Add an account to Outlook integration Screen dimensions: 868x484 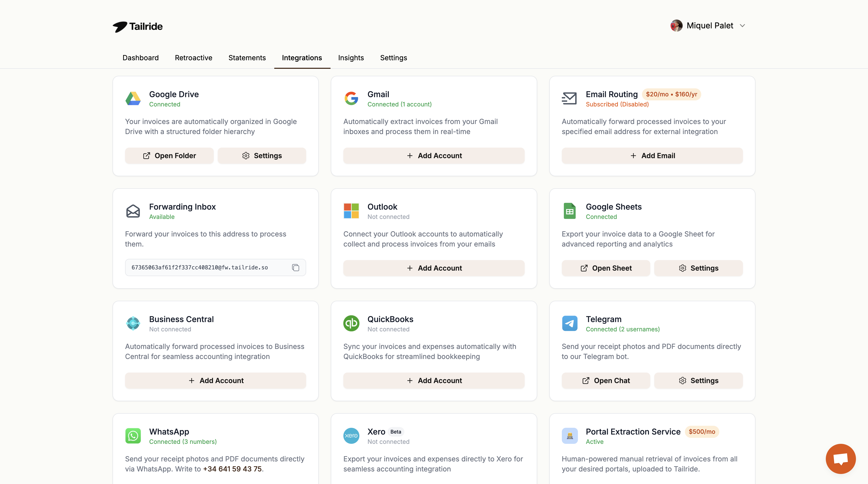[x=434, y=268]
